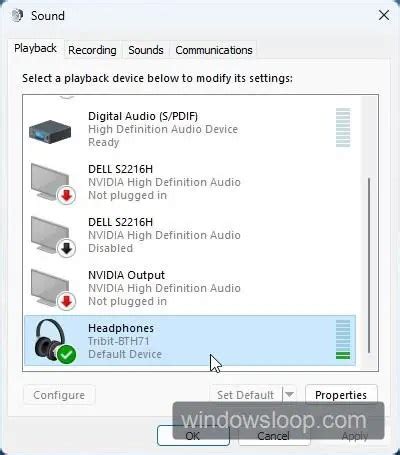Select the "Digital Audio (S/PDIF)" device name
400x455 pixels.
tap(143, 116)
